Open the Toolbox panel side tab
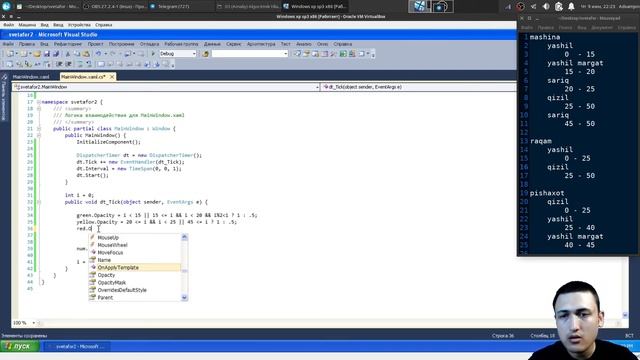 [x=4, y=97]
